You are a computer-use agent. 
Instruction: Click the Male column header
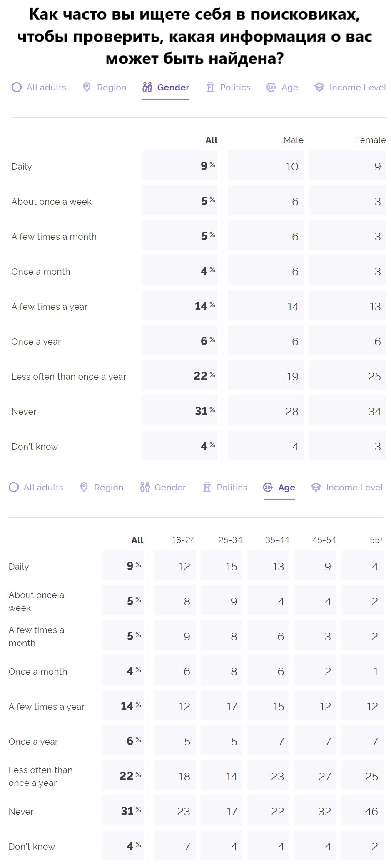[293, 140]
